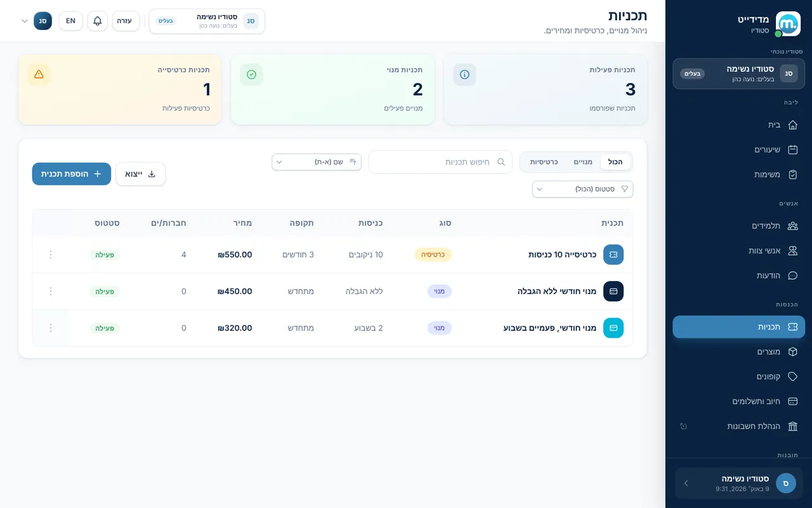
Task: Click warning icon on תכניות כרטיסייה card
Action: click(39, 74)
